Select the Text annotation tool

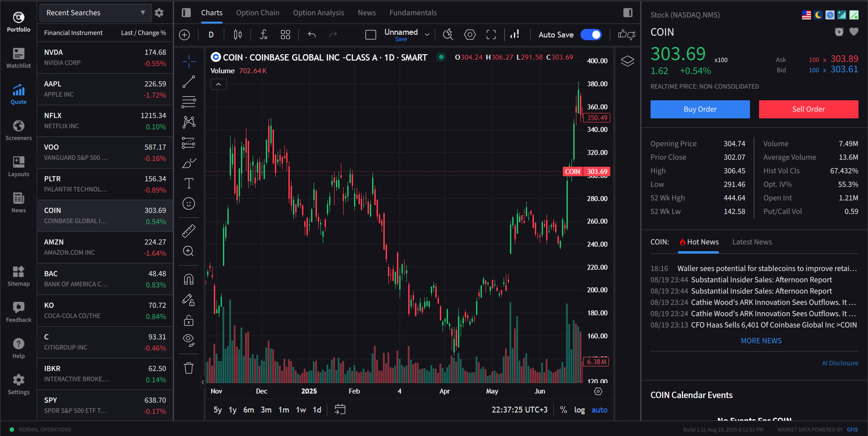pos(189,183)
